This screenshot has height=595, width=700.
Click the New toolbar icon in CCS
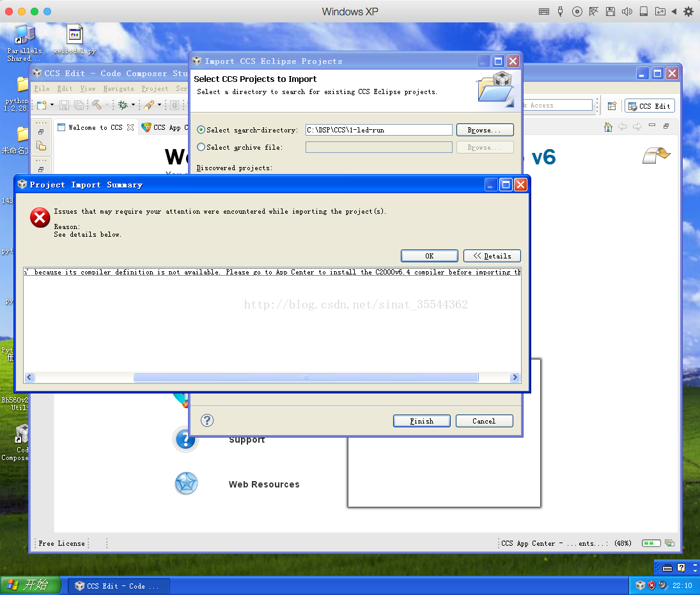click(x=42, y=105)
